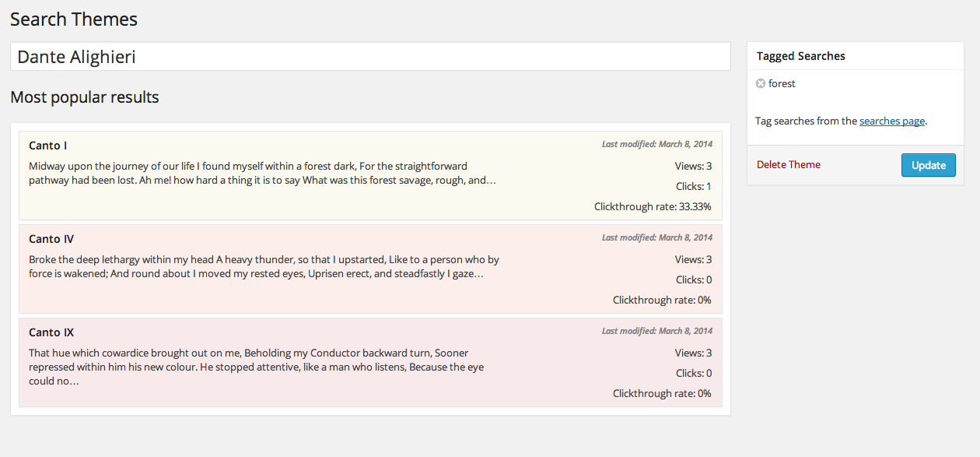This screenshot has height=457, width=980.
Task: Select the forest tagged search label
Action: 782,83
